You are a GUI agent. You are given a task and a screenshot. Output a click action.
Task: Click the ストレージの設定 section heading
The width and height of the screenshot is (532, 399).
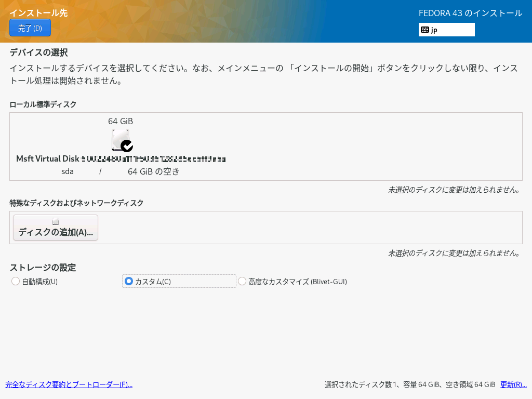[x=43, y=268]
